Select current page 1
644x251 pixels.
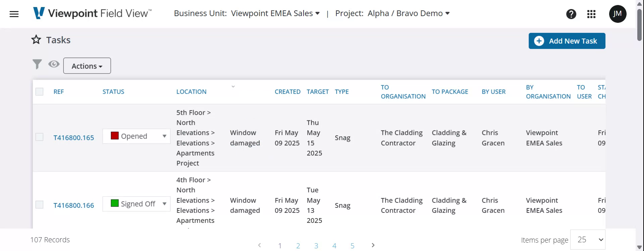(280, 246)
